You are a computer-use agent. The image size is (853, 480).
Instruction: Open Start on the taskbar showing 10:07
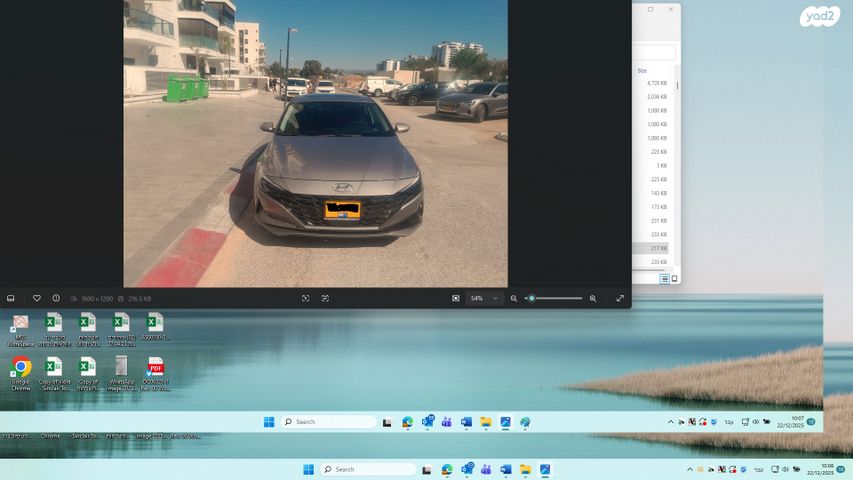[269, 422]
